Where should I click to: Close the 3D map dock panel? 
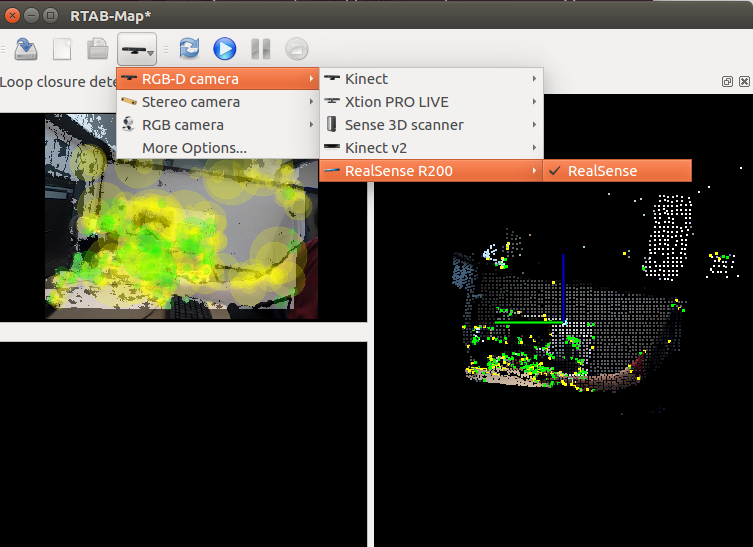[x=742, y=82]
